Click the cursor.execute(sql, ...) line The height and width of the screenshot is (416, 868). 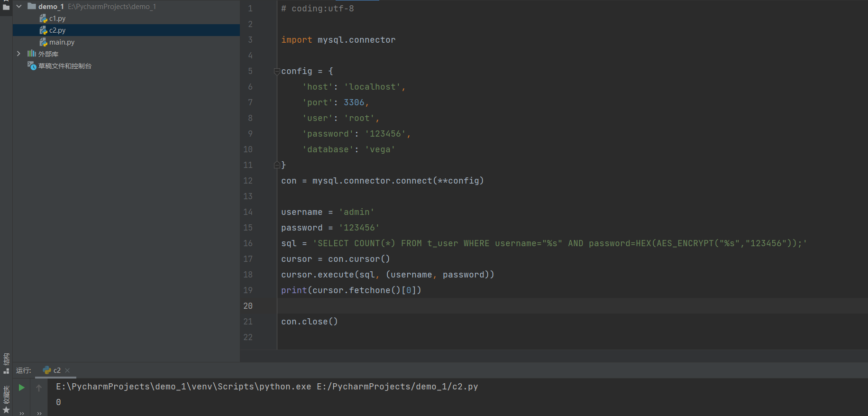(388, 275)
